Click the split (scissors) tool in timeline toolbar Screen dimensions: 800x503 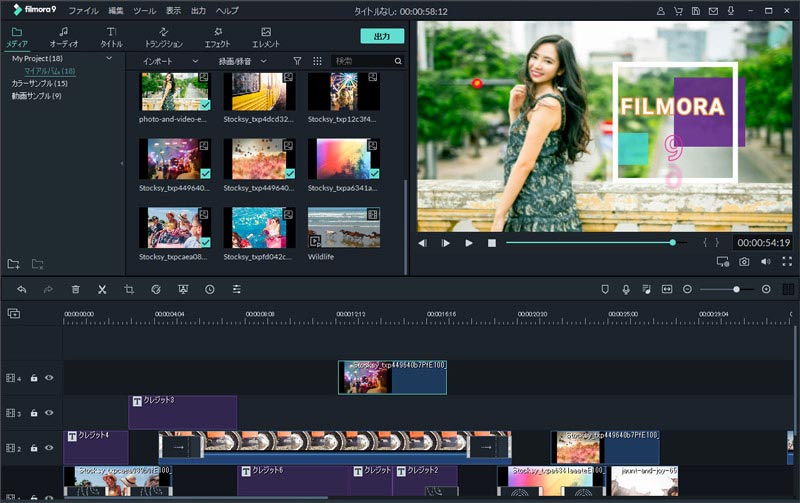102,289
